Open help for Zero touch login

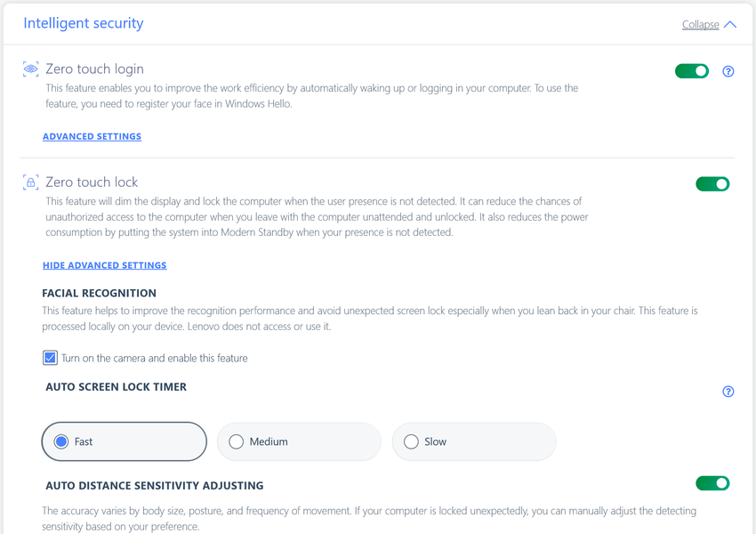click(x=728, y=71)
